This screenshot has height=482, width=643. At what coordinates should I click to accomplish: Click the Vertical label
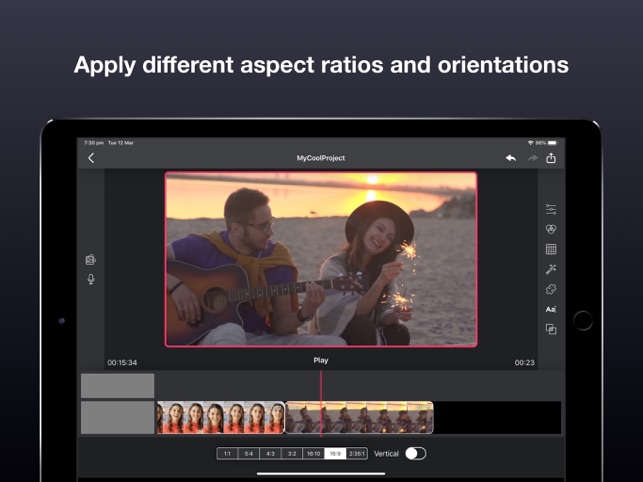[x=386, y=454]
